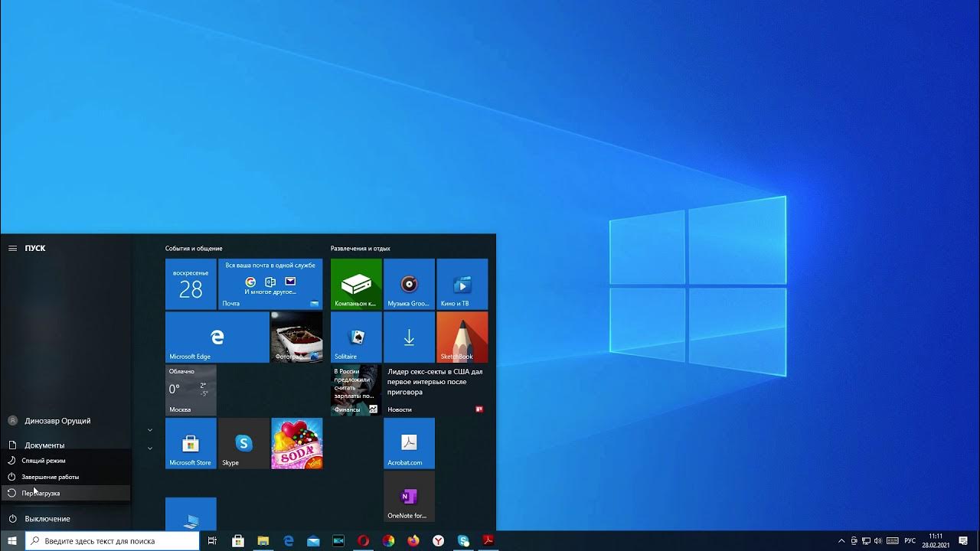Screen dimensions: 980x551
Task: Choose Спящий режим from power menu
Action: [x=66, y=461]
